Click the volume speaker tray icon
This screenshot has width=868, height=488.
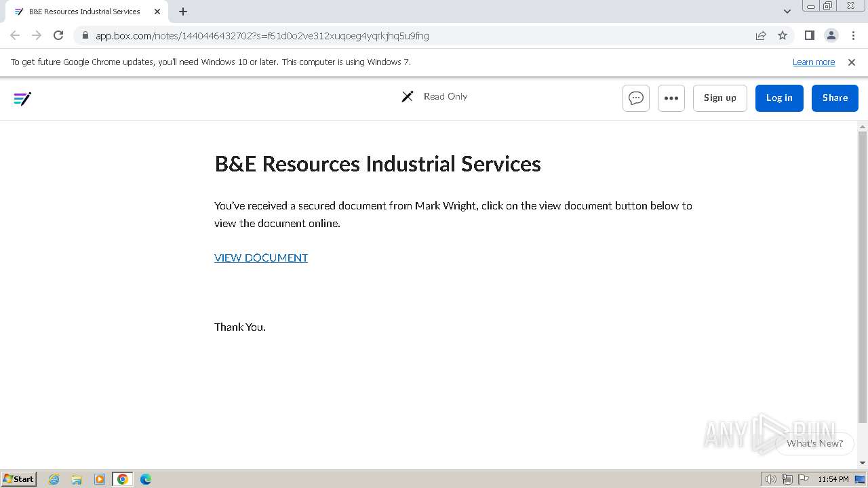[771, 479]
